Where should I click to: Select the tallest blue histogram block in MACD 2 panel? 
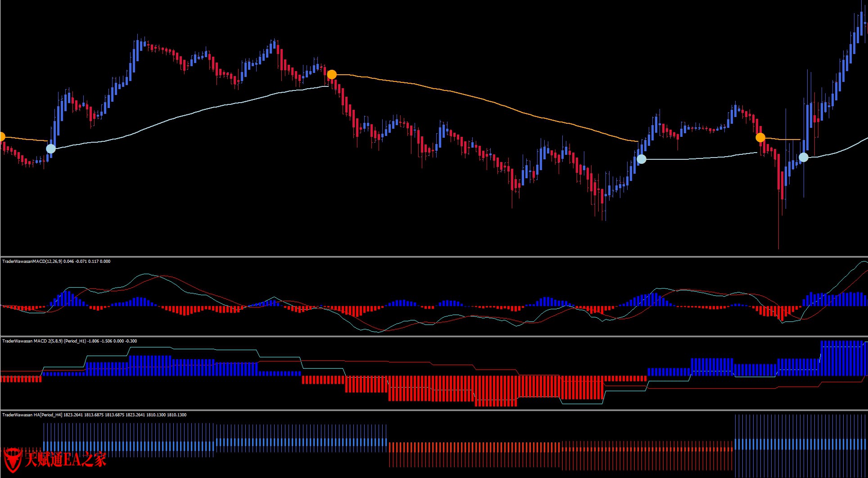pos(843,359)
